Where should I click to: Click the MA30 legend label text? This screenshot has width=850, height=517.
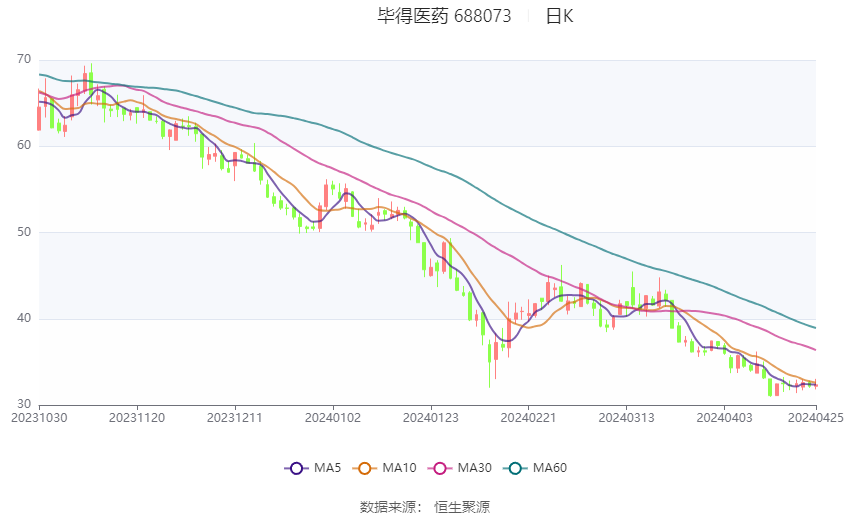click(474, 468)
